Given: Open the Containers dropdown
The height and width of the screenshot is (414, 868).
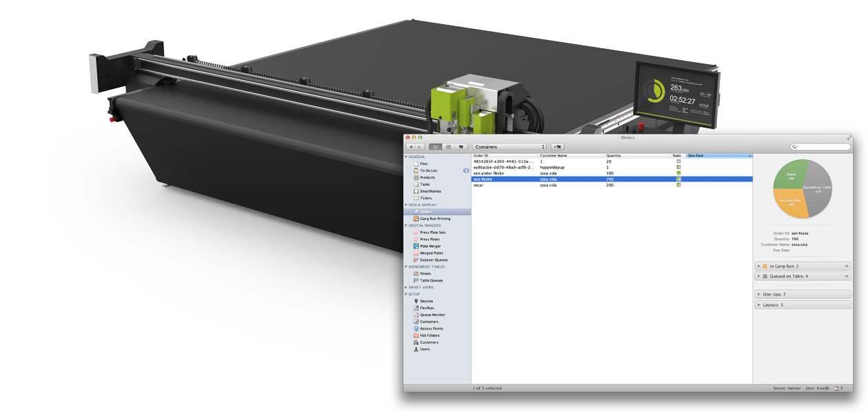Looking at the screenshot, I should click(x=509, y=147).
